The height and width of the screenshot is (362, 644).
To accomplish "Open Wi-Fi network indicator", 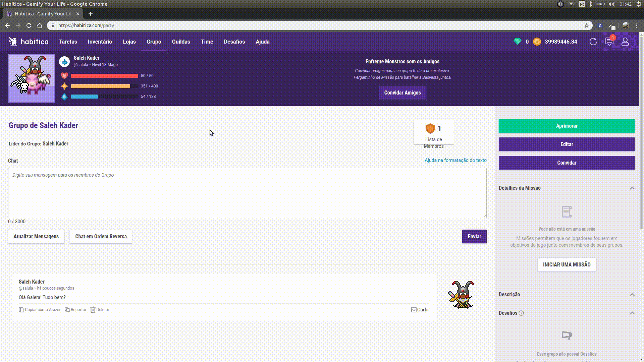I will (x=571, y=4).
